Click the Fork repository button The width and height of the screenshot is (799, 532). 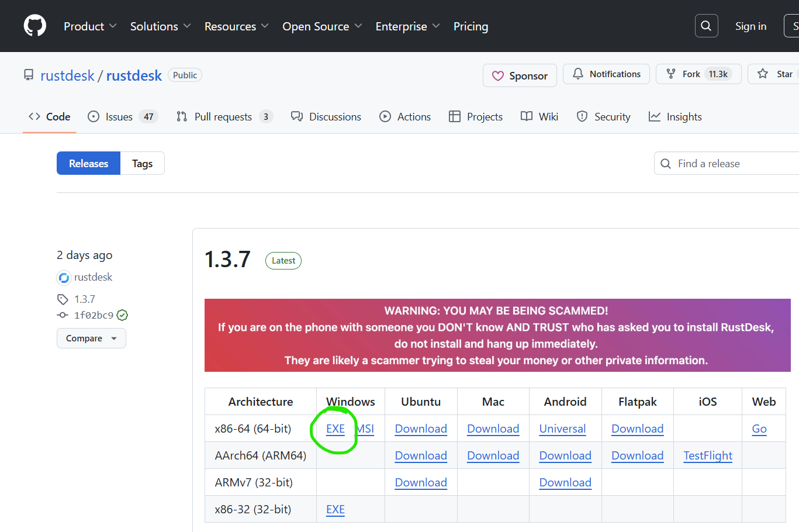[698, 74]
